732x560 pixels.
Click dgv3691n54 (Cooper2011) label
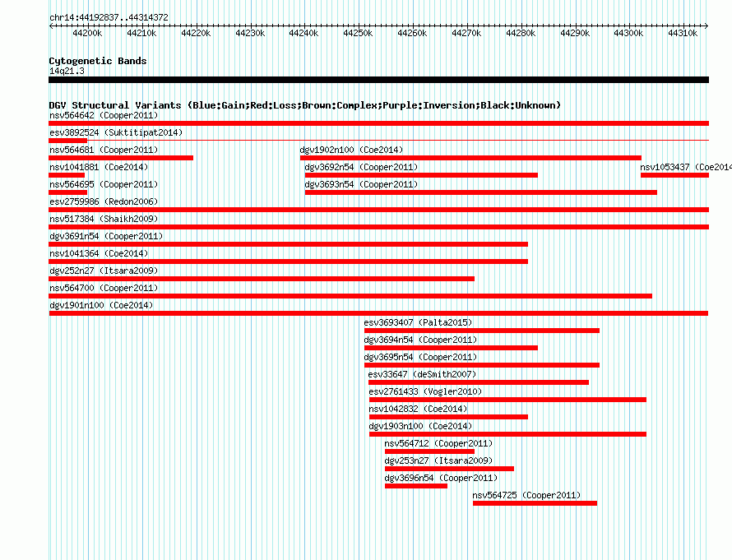pyautogui.click(x=106, y=236)
